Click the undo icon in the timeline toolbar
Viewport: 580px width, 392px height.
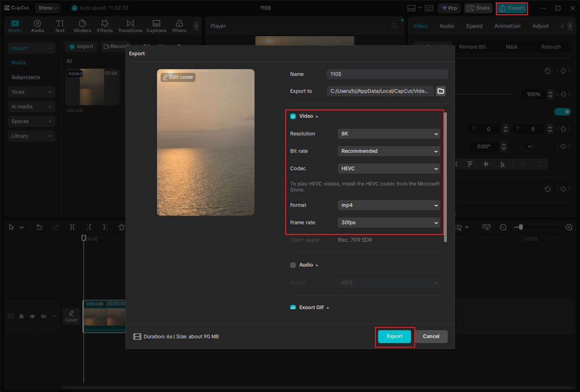(x=39, y=227)
